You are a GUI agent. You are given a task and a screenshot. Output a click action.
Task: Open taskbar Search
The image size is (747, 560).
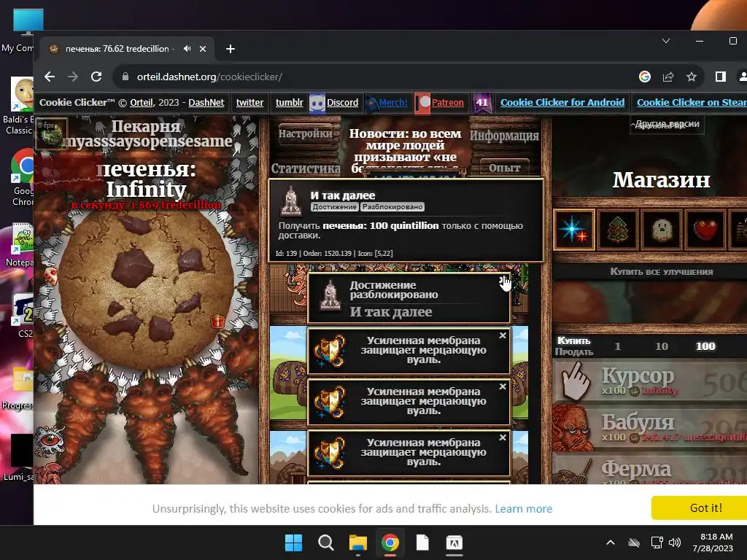326,542
